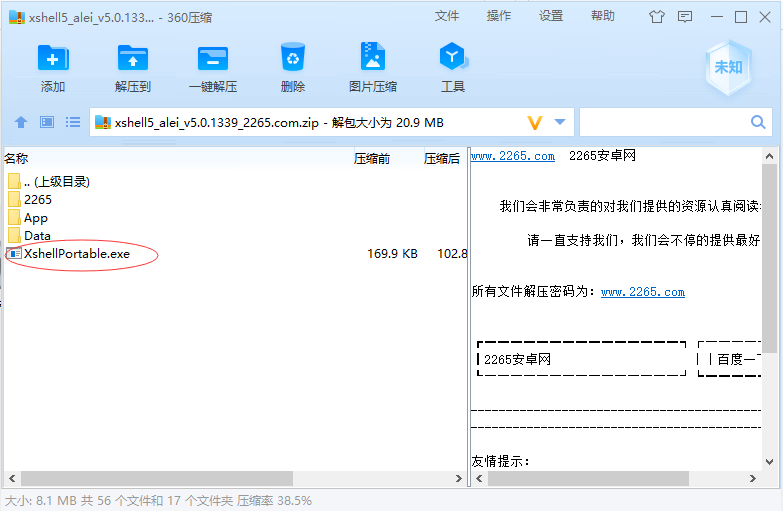Click the 2265安卓网 boxed text in the comment
Screen dimensions: 783x511
[x=517, y=359]
